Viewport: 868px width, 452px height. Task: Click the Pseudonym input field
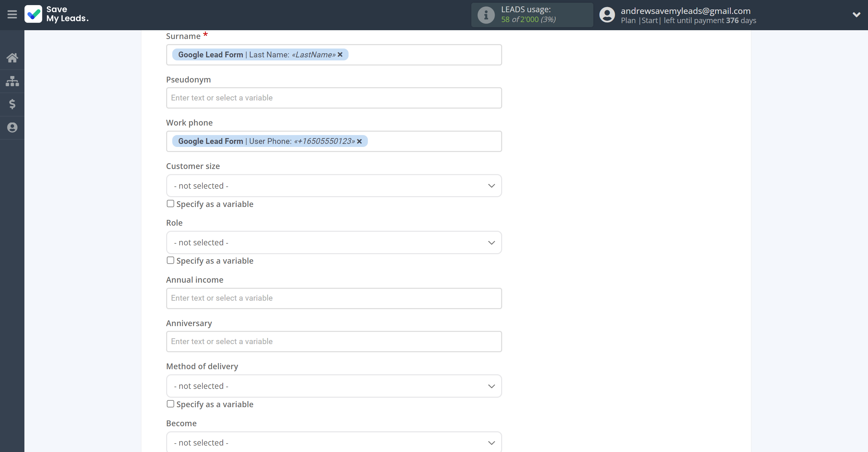click(334, 98)
